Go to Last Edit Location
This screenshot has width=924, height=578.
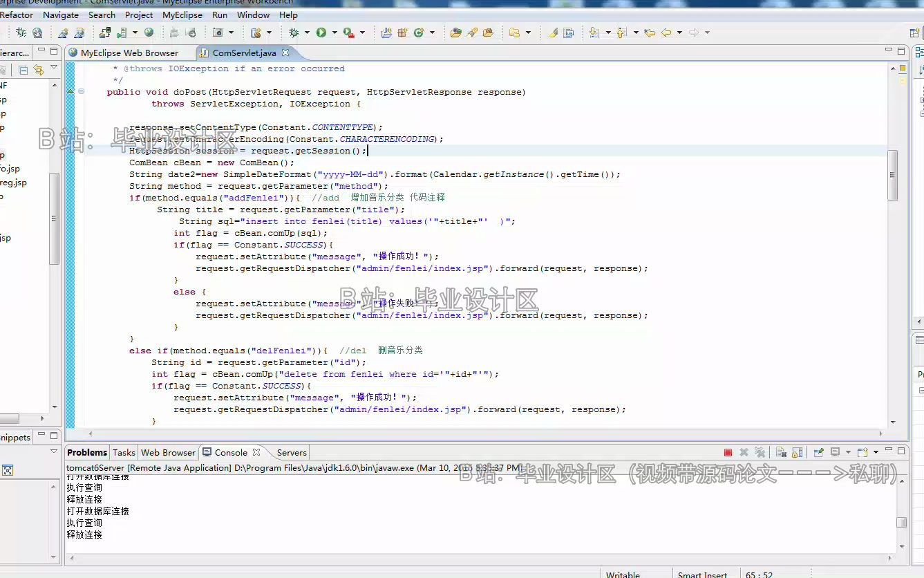coord(649,32)
